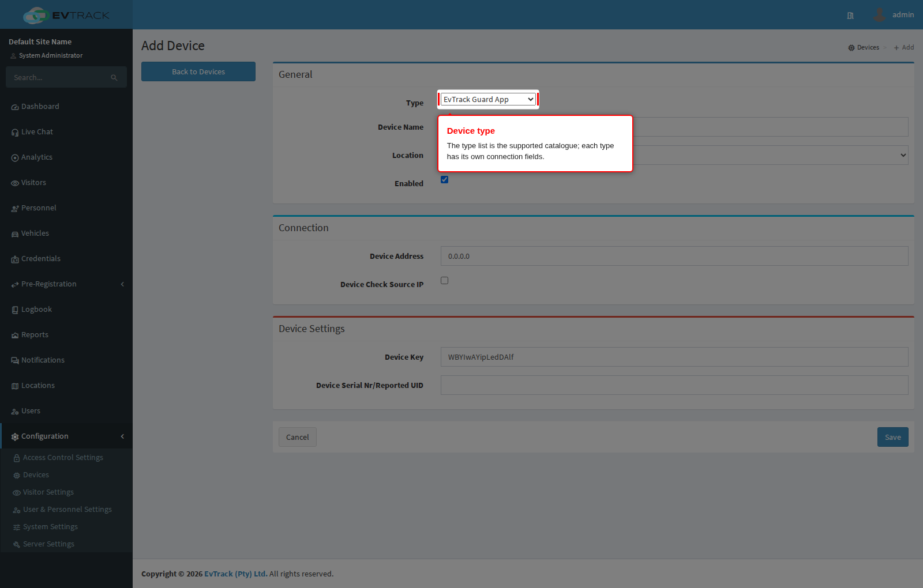The image size is (923, 588).
Task: Click the Default Site Name text
Action: pyautogui.click(x=40, y=42)
